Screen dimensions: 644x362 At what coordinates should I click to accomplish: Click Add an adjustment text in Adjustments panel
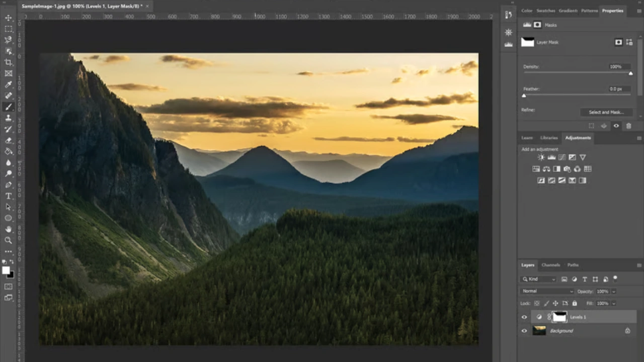pos(540,149)
